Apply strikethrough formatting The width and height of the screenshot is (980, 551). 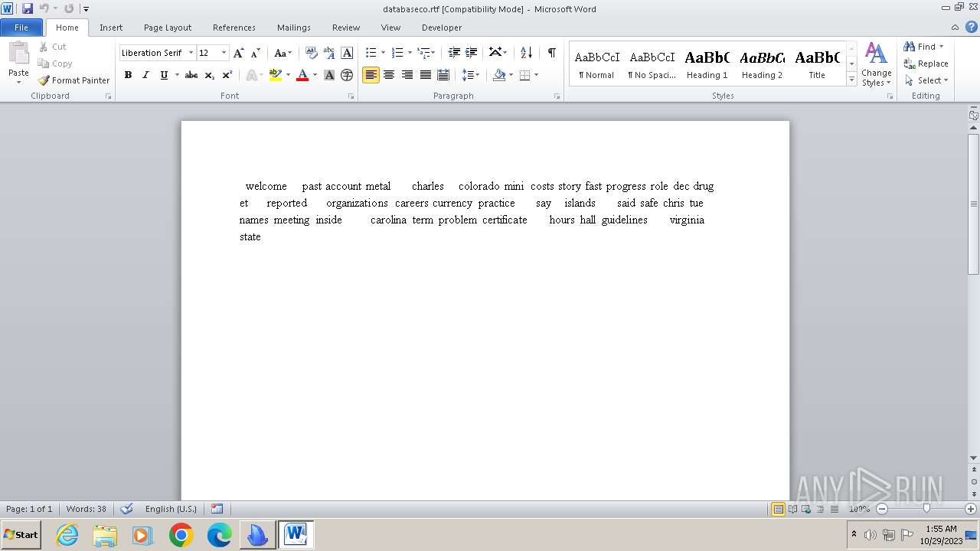191,75
